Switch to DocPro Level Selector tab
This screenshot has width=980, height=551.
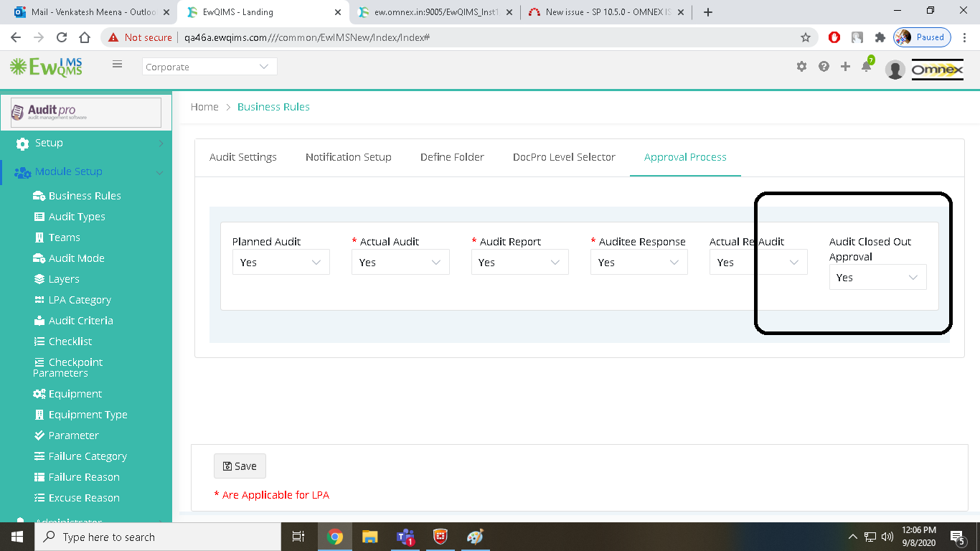tap(564, 157)
